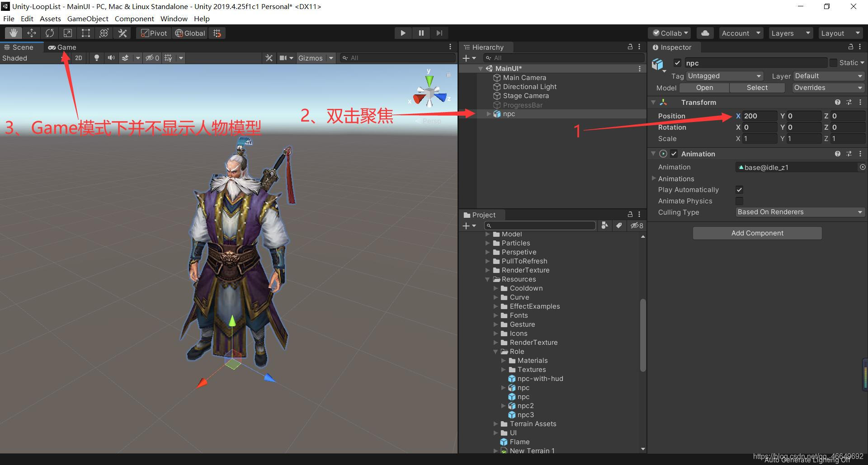Collapse the Resources folder
868x465 pixels.
[x=488, y=279]
